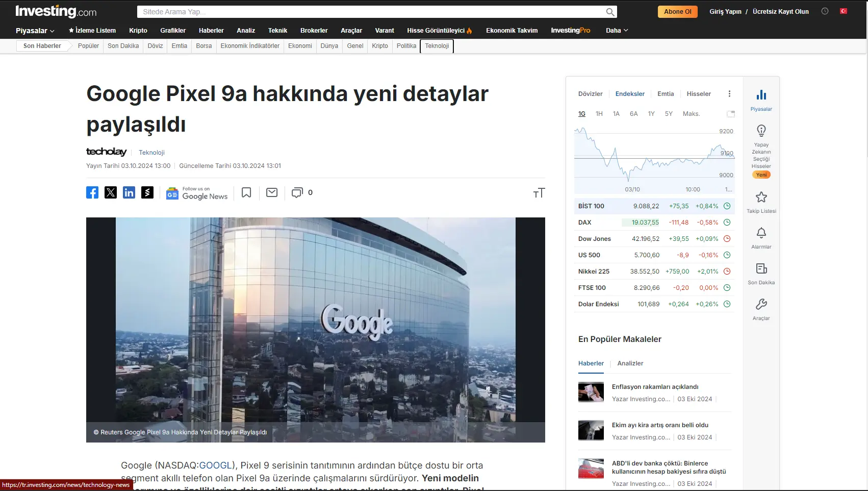Click the fire icon by Hisse Görüntüleyici
This screenshot has height=491, width=868.
(x=469, y=31)
